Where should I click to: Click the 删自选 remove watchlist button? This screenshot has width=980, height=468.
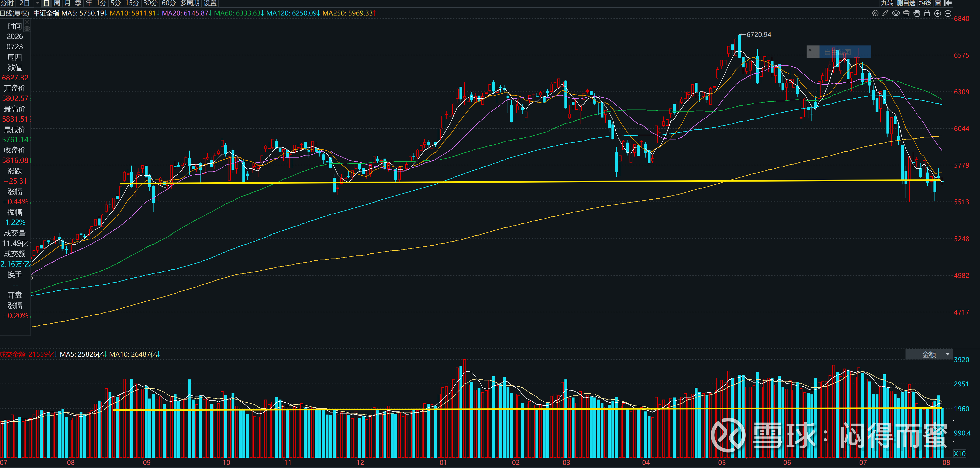[x=906, y=3]
